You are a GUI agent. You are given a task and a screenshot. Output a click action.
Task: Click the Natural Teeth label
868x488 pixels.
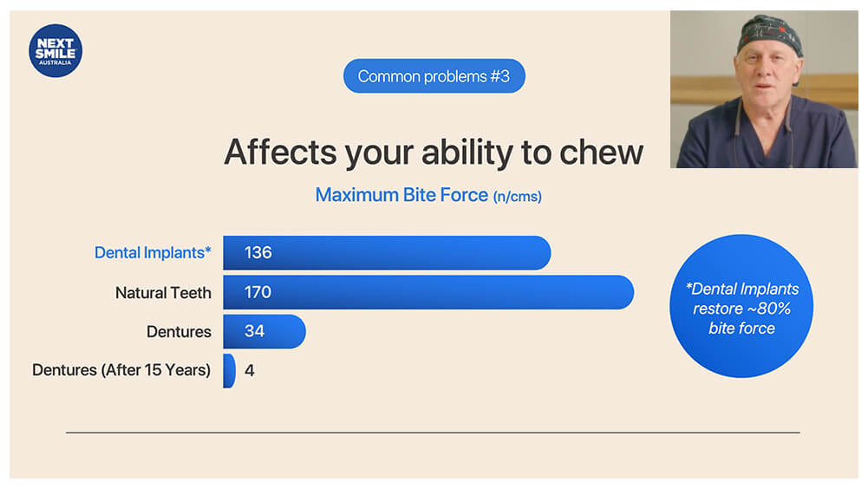163,293
